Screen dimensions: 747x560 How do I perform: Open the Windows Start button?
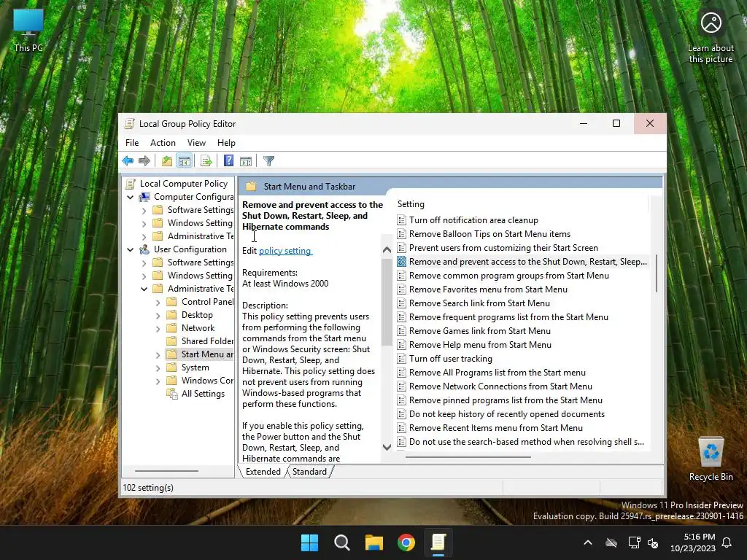click(x=309, y=542)
